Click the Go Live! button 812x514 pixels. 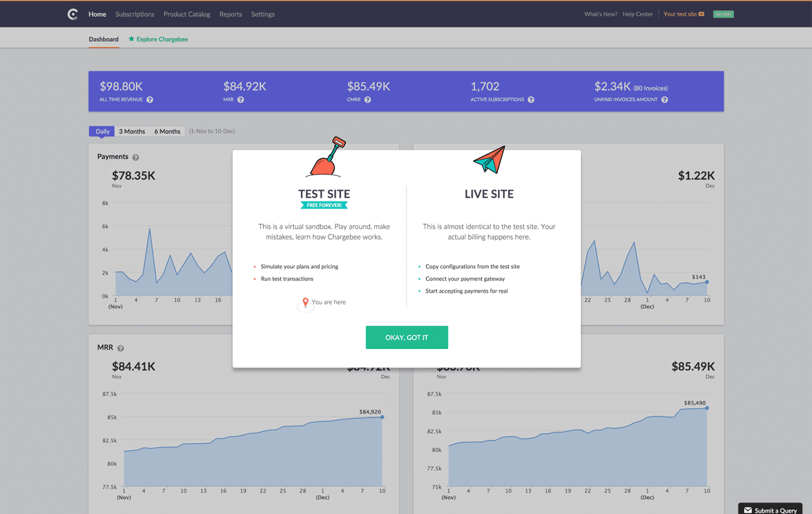coord(723,14)
